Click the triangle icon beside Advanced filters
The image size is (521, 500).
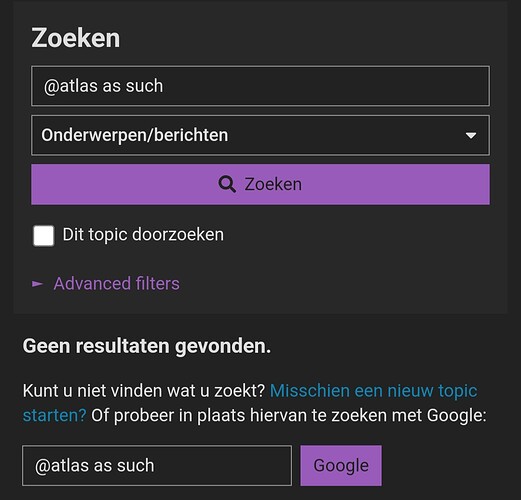[37, 284]
